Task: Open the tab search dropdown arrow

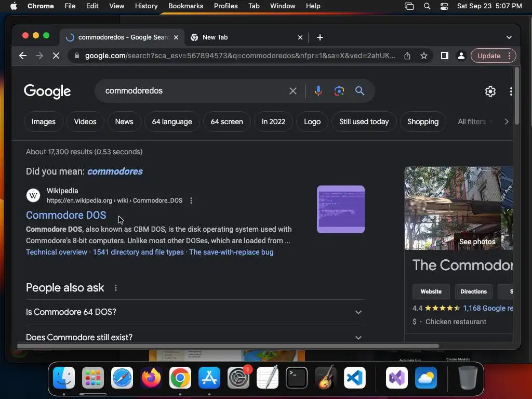Action: pos(509,37)
